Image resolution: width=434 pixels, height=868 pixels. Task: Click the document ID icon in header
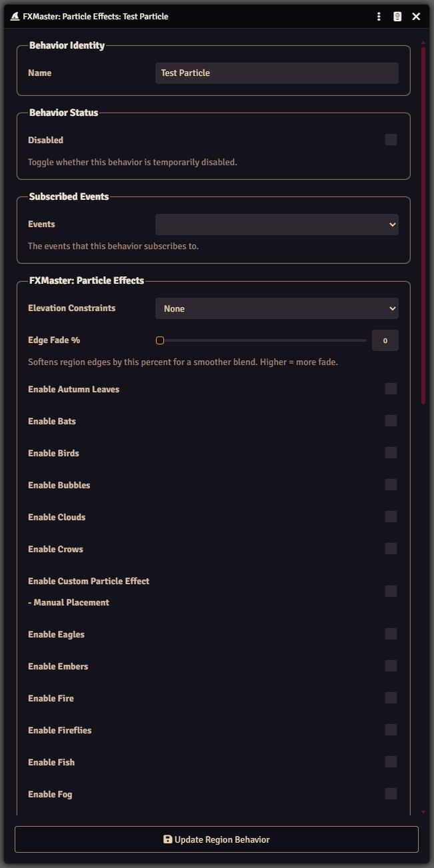click(x=397, y=17)
